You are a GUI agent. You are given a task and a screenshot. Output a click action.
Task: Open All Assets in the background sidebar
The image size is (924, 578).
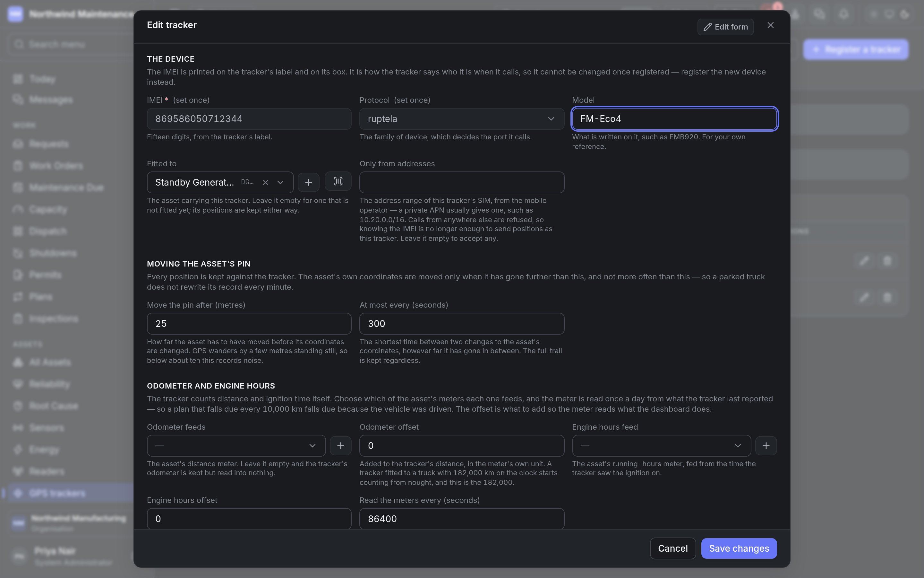(50, 363)
